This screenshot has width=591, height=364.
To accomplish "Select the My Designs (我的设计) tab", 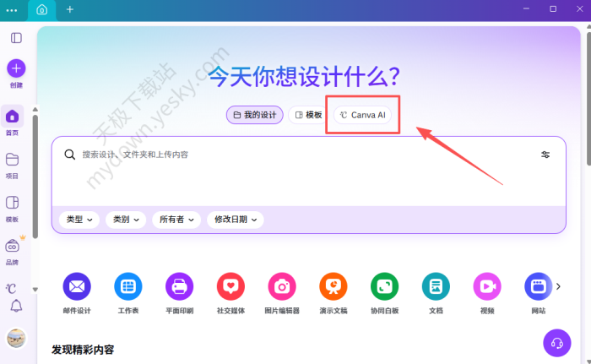I will click(x=255, y=115).
